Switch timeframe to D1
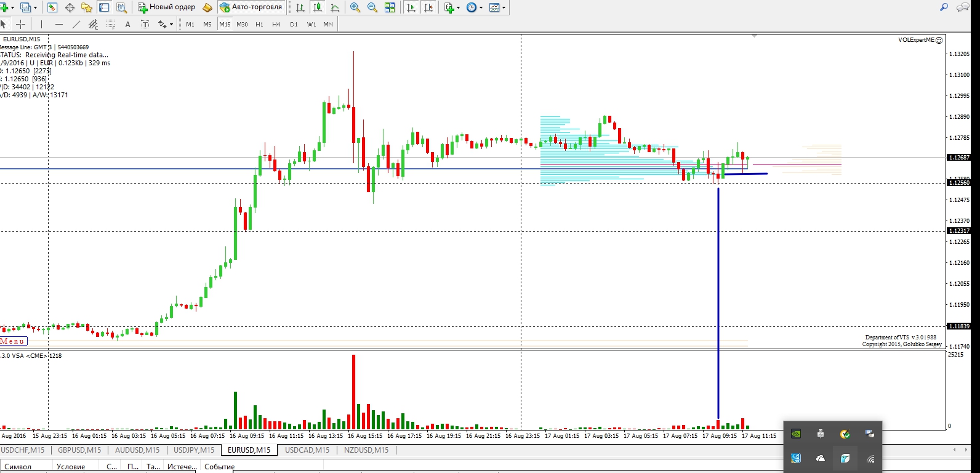The width and height of the screenshot is (980, 473). [x=294, y=24]
